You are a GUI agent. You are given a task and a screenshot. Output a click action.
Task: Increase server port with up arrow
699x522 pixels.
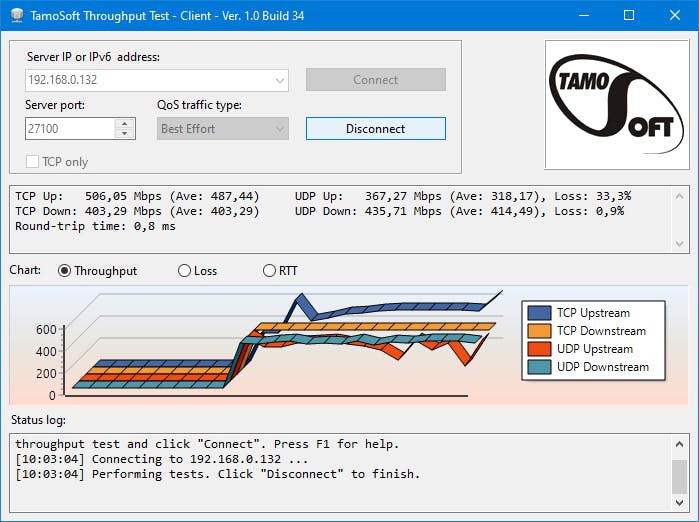[x=125, y=123]
